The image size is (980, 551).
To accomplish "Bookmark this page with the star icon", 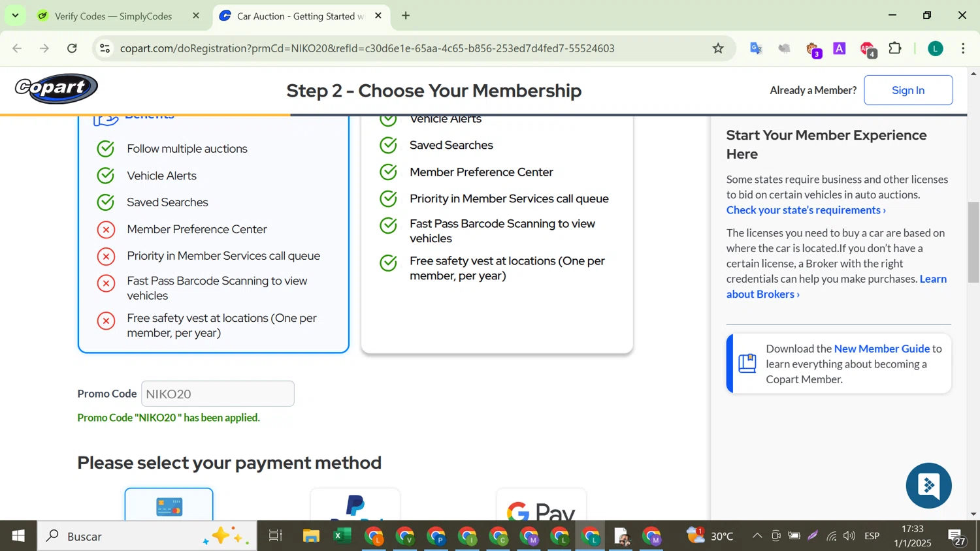I will tap(718, 48).
